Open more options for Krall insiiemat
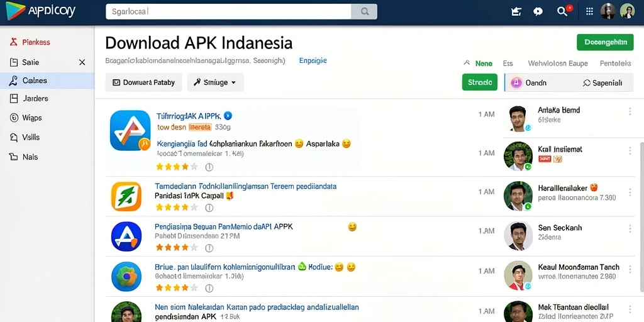The image size is (644, 322). [x=630, y=151]
